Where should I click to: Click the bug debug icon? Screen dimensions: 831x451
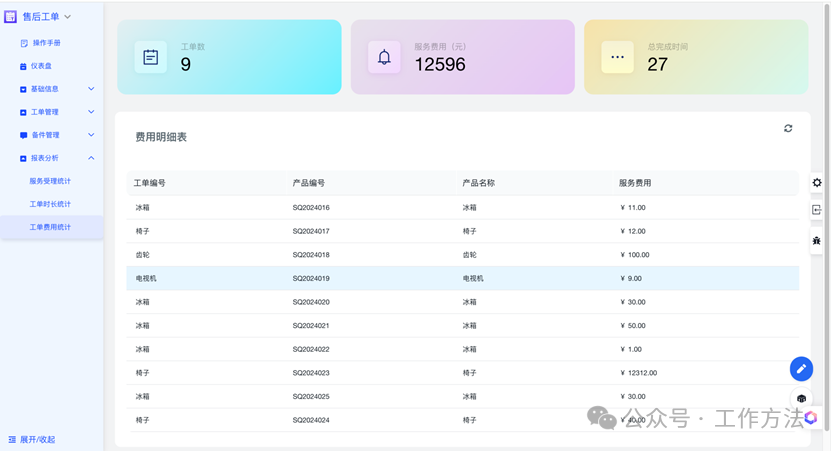click(817, 241)
